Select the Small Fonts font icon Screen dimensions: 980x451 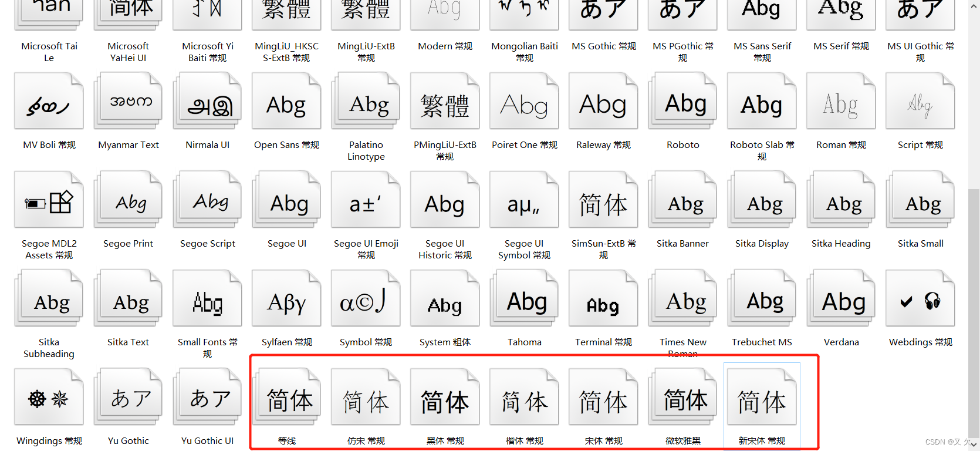207,298
